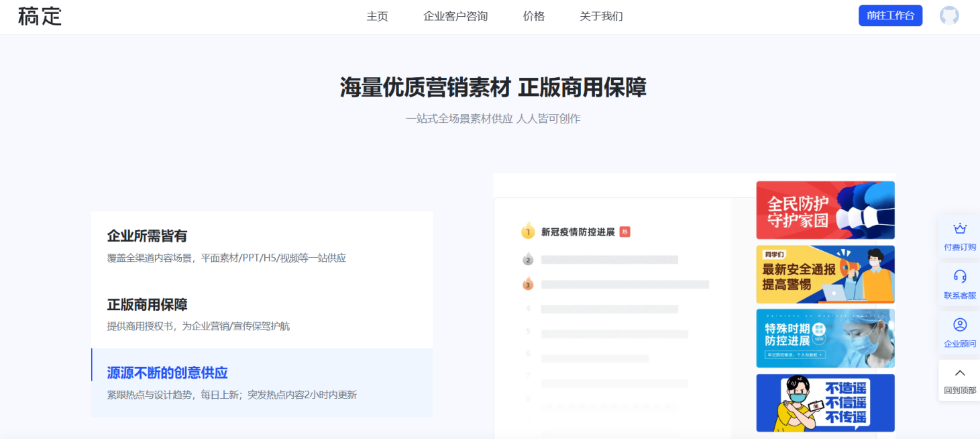
Task: Select the 源源不断的创意供应 feature tab
Action: click(262, 383)
